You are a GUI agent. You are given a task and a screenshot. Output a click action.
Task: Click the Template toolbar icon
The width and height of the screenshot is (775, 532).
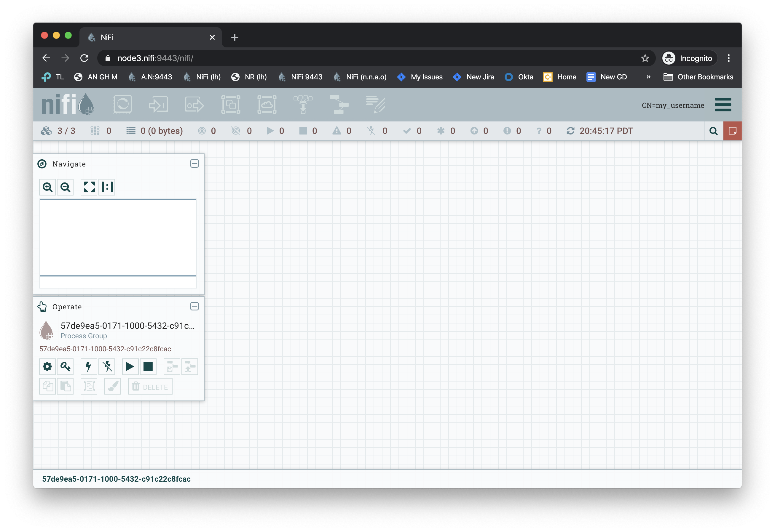(339, 105)
